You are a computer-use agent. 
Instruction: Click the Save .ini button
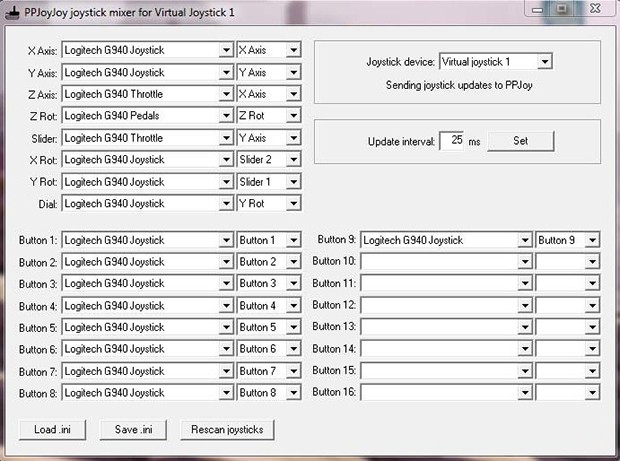pyautogui.click(x=132, y=430)
